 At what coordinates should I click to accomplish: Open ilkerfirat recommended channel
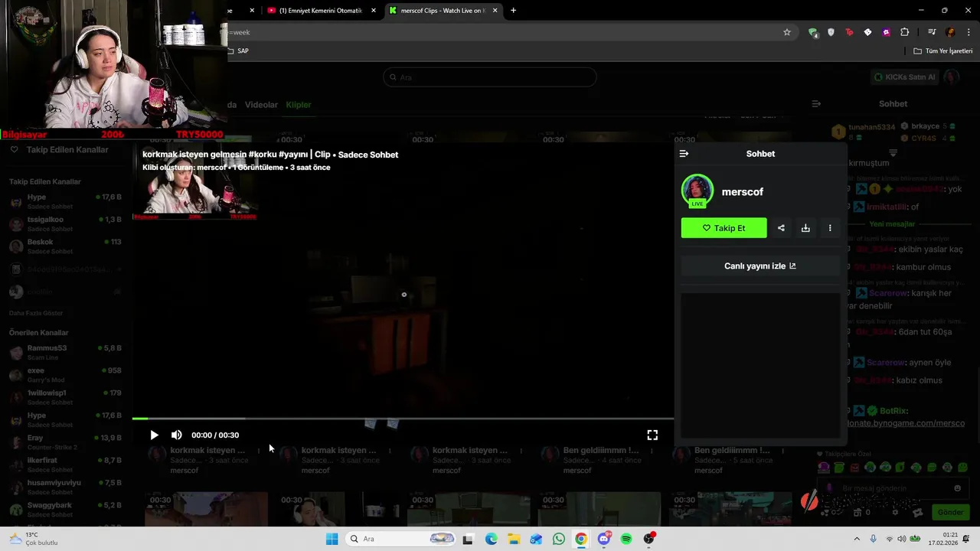[x=65, y=465]
